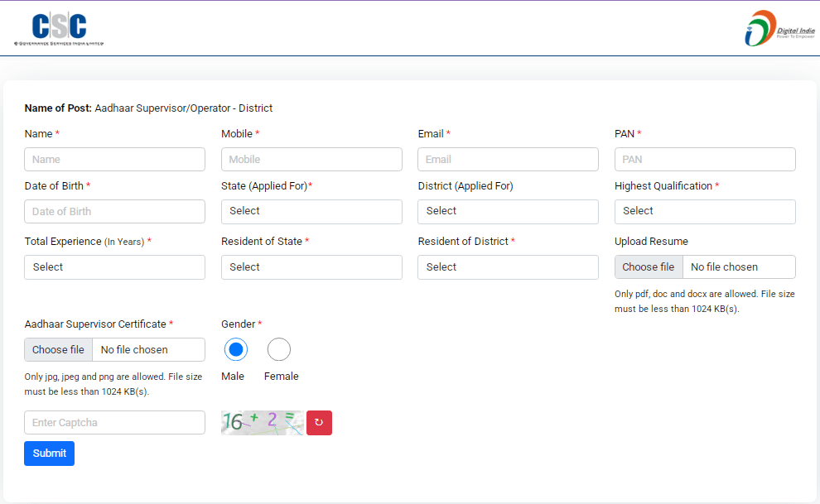820x504 pixels.
Task: Open the Highest Qualification dropdown
Action: pos(705,211)
